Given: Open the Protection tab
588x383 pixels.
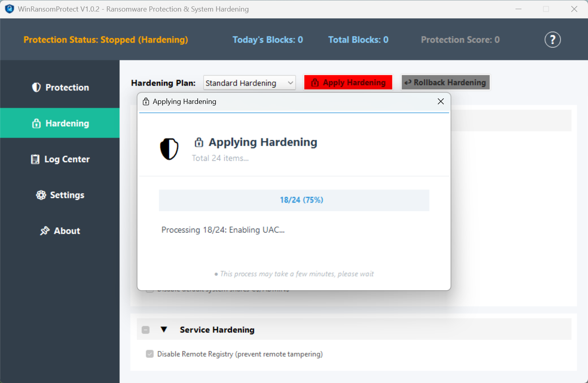Looking at the screenshot, I should pyautogui.click(x=60, y=87).
